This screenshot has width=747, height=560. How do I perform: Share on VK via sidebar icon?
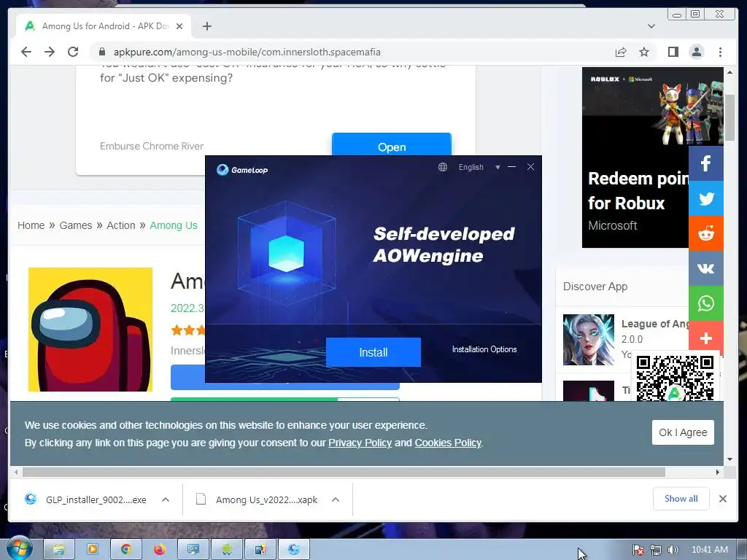click(706, 268)
